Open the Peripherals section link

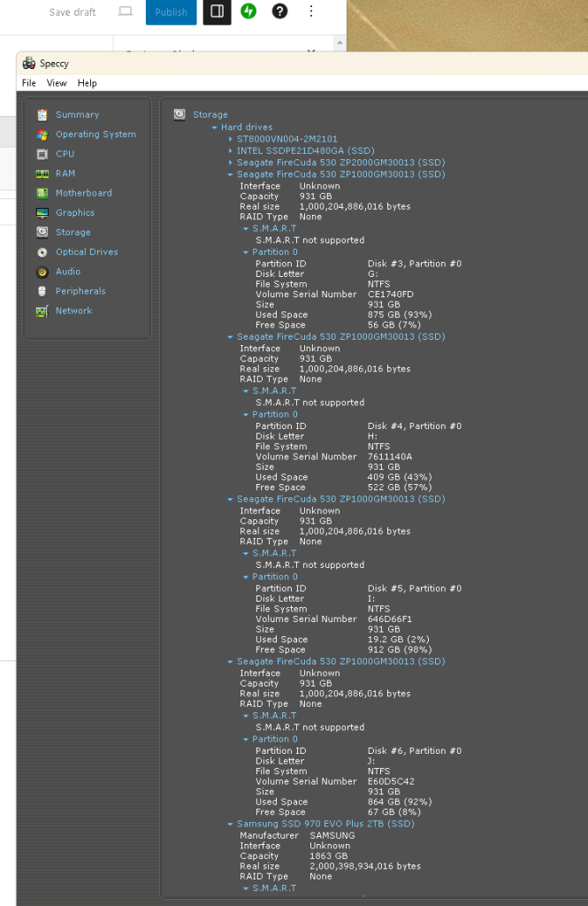click(80, 292)
